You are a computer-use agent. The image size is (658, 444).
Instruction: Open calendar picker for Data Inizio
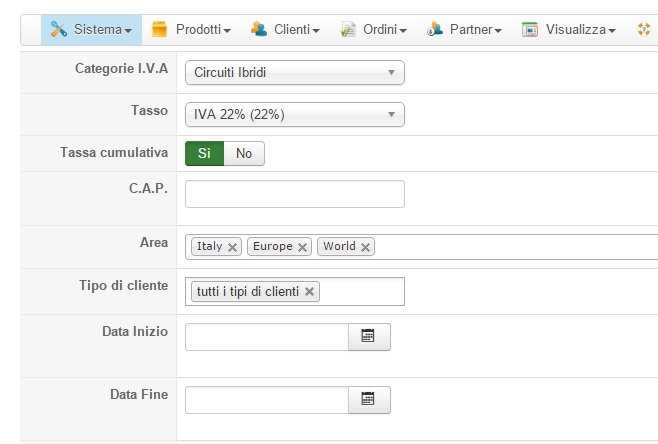(x=368, y=337)
